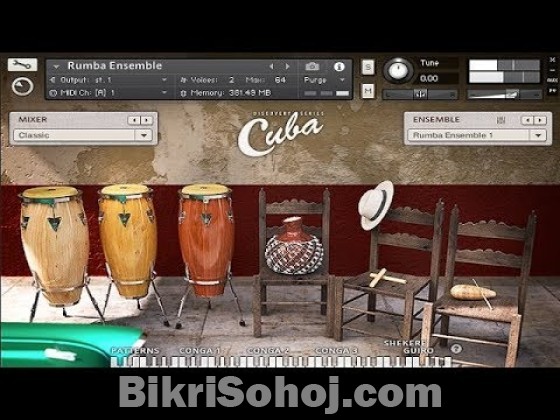Click the white Panama hat
This screenshot has height=420, width=560.
376,205
